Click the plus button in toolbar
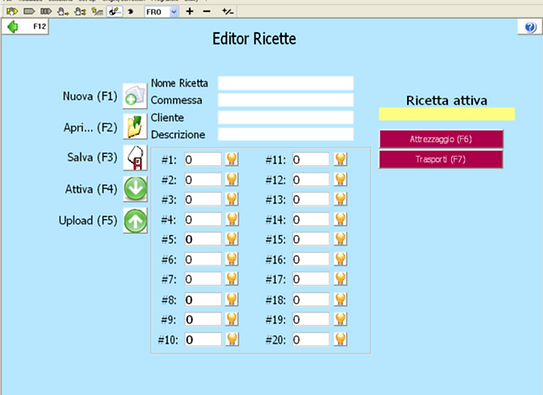The width and height of the screenshot is (543, 395). click(x=189, y=11)
